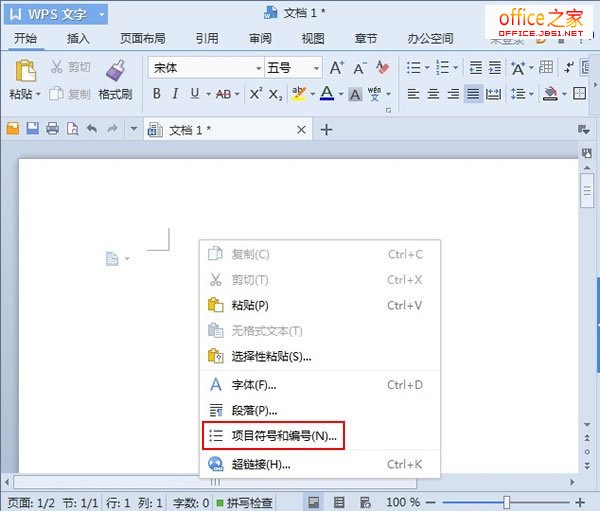Choose 选择性粘贴(S) from context menu
This screenshot has height=511, width=600.
[320, 356]
